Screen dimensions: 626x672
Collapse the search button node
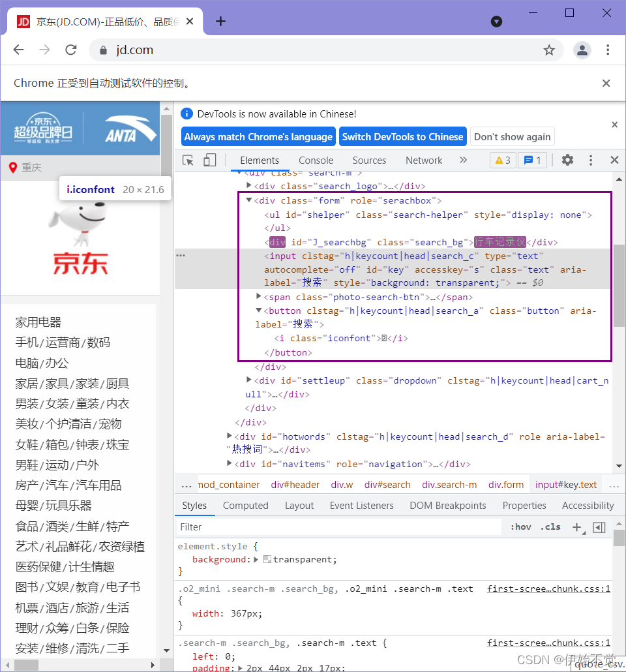click(258, 310)
